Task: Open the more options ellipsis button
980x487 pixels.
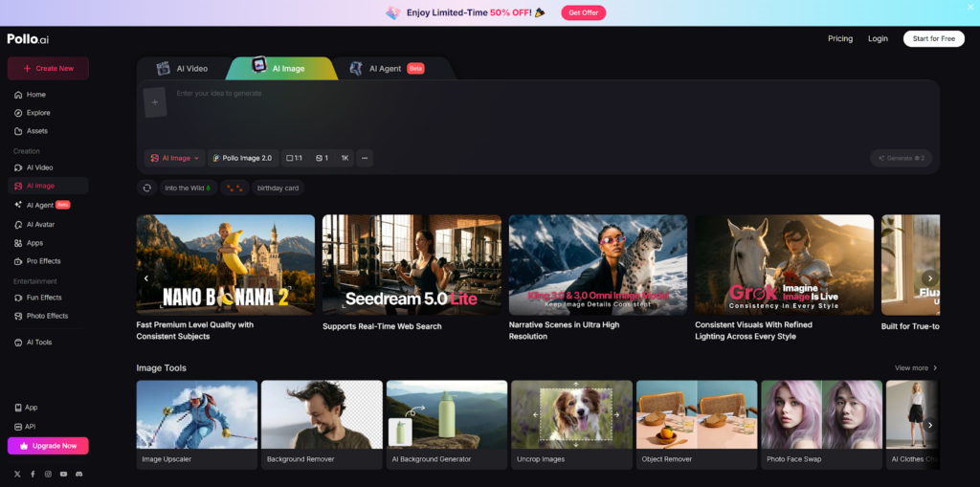Action: 365,158
